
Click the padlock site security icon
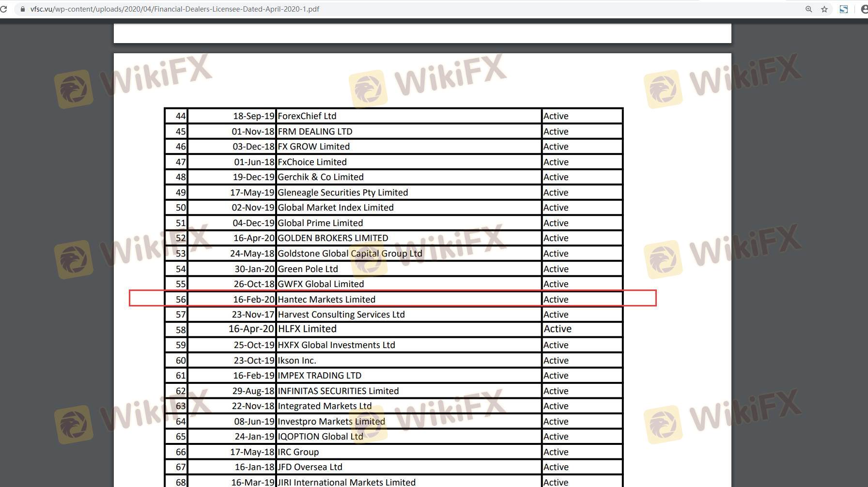22,9
